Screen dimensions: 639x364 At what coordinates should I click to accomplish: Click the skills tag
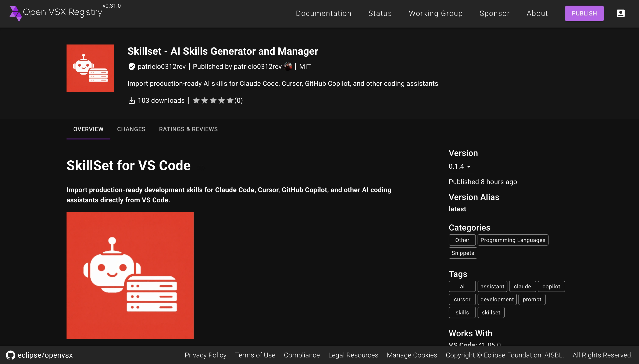[462, 313]
